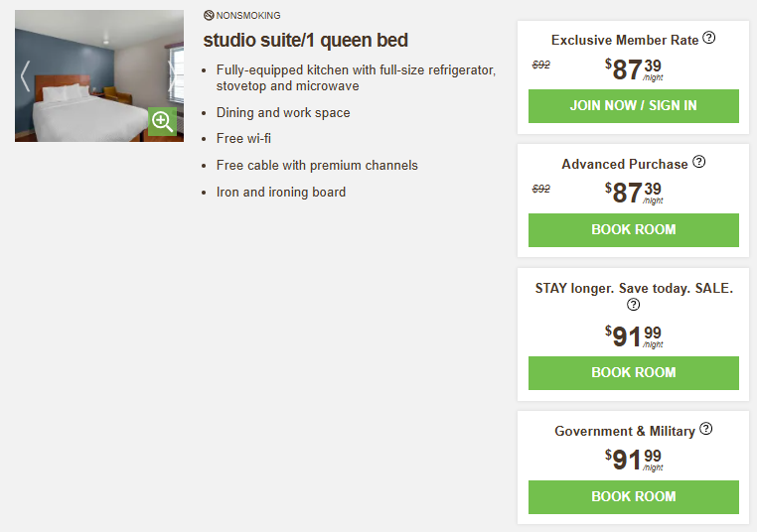Book room at Government & Military rate

click(633, 497)
